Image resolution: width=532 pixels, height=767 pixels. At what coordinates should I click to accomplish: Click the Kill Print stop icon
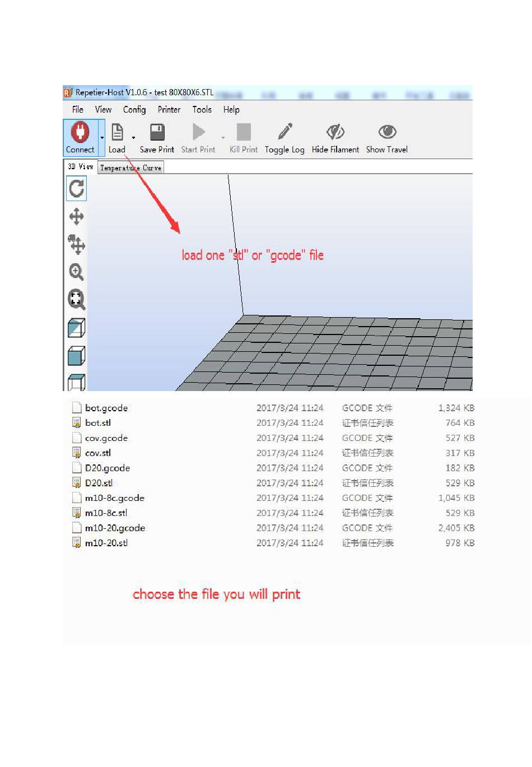coord(244,132)
